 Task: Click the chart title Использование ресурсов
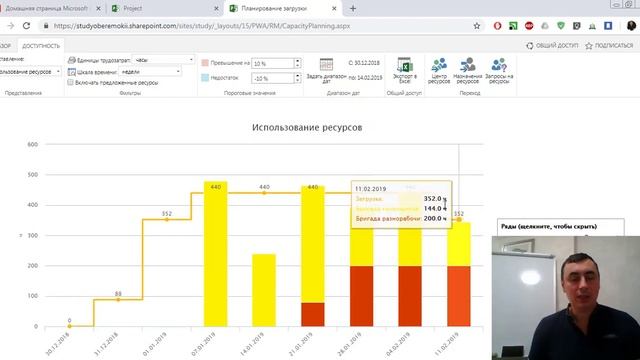point(307,127)
